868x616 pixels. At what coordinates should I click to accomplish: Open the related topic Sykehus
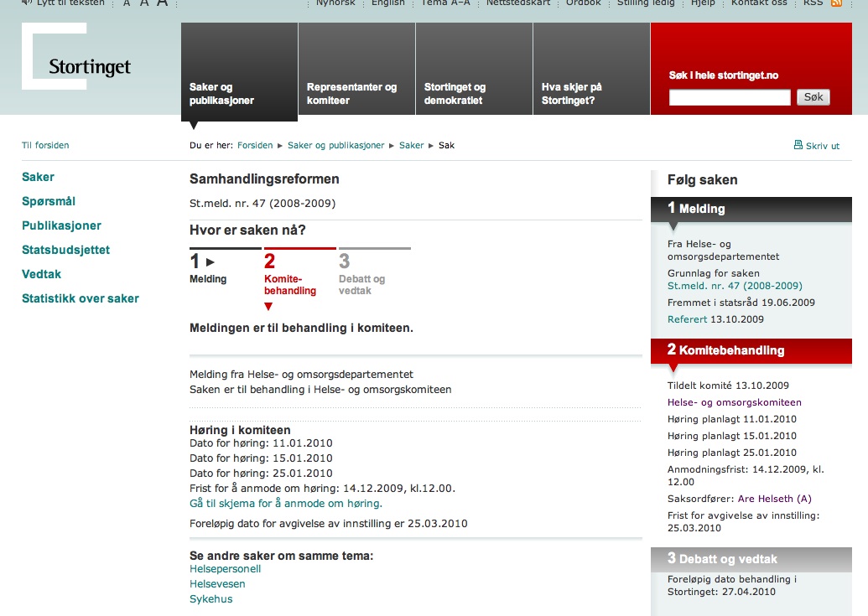[x=211, y=599]
